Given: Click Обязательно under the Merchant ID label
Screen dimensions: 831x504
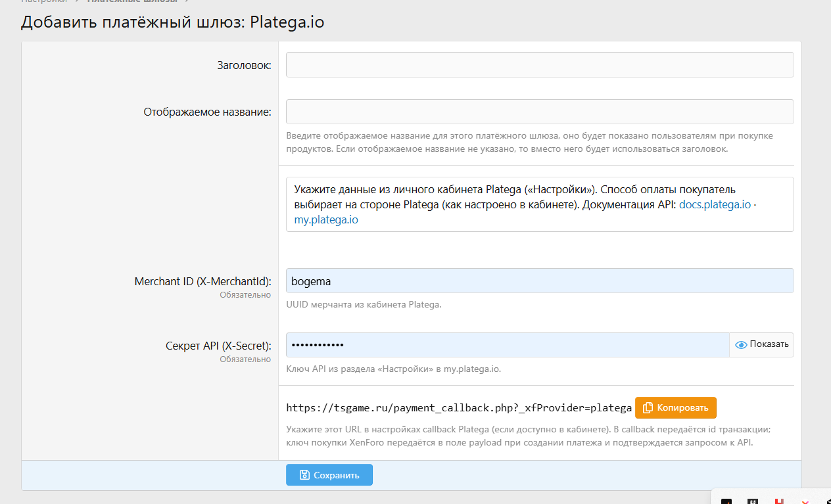Looking at the screenshot, I should click(x=245, y=295).
